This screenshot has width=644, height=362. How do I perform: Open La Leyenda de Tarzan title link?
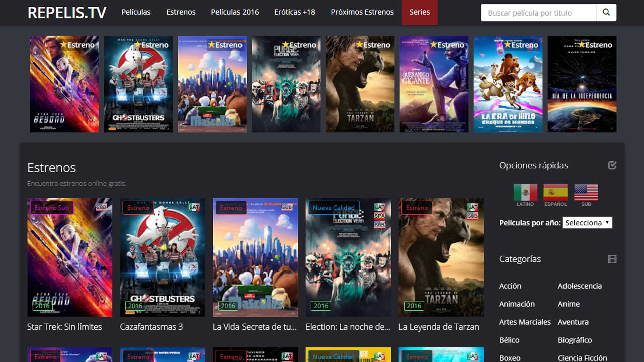point(439,327)
